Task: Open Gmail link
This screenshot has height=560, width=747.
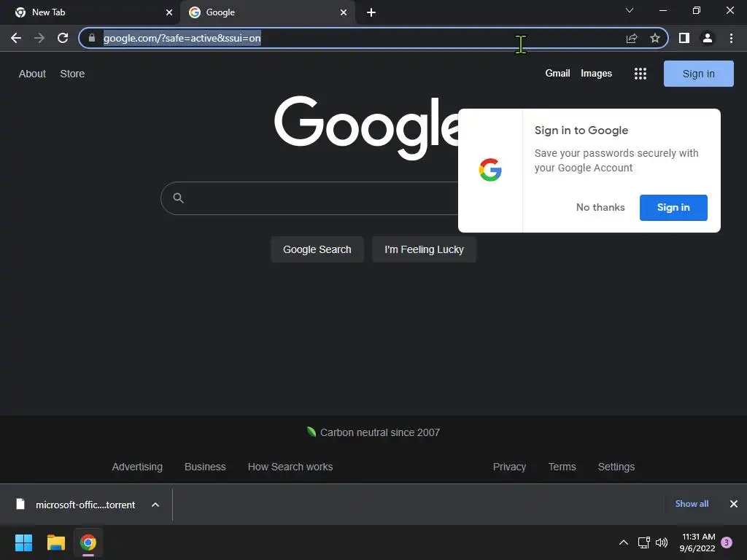Action: tap(557, 74)
